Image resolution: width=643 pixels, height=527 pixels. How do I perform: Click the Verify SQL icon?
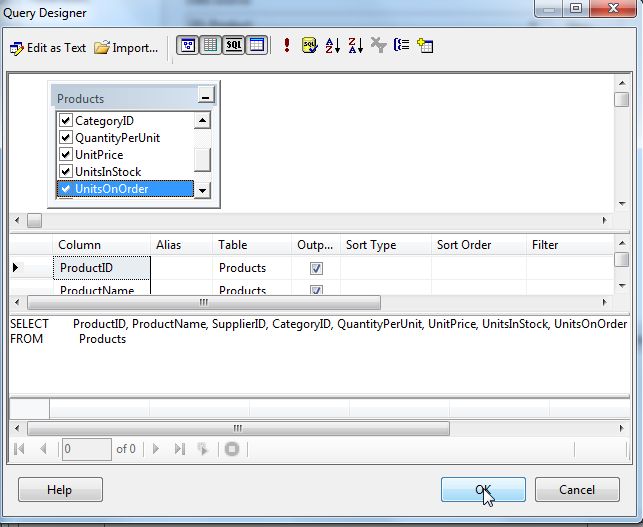(310, 45)
